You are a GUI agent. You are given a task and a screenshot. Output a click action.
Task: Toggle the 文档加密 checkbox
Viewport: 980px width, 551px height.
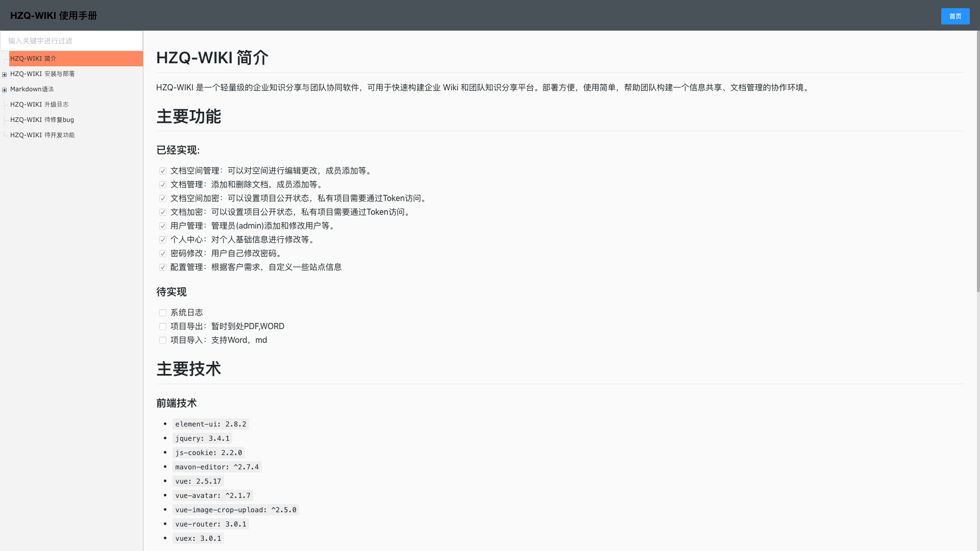click(163, 212)
